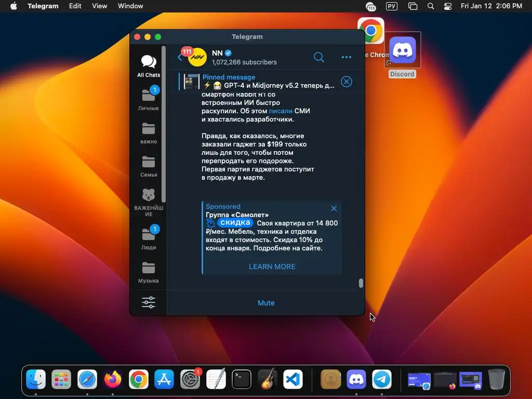Viewport: 532px width, 399px height.
Task: Open the Edit menu
Action: click(75, 6)
